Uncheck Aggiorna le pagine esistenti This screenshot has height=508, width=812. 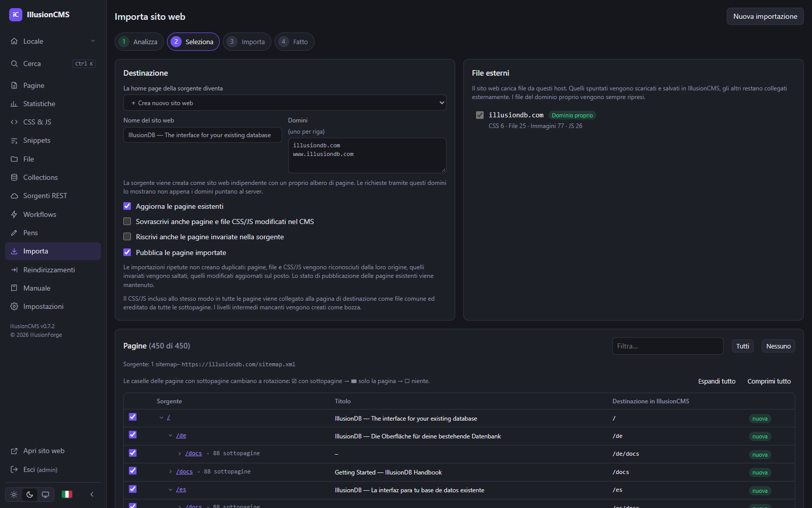click(x=127, y=206)
